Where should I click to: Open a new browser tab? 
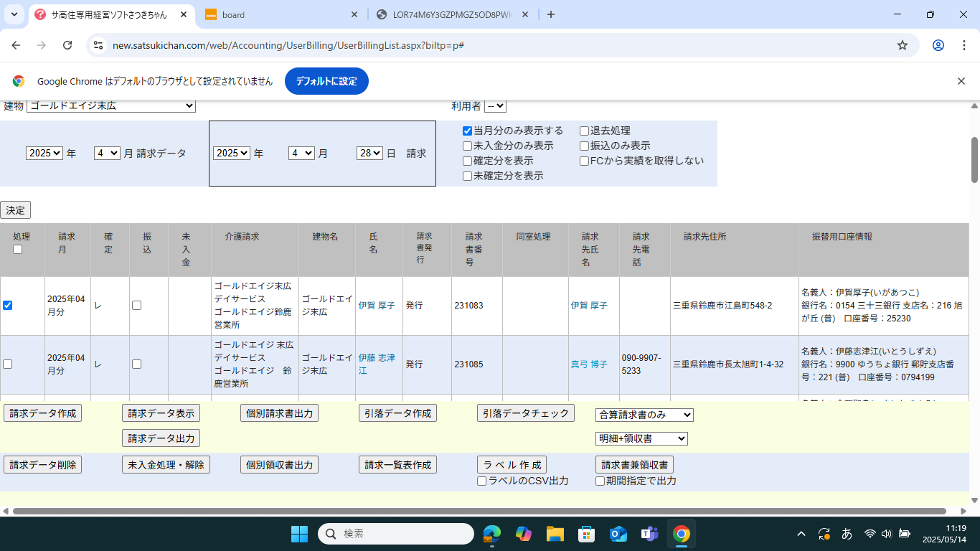pos(551,14)
